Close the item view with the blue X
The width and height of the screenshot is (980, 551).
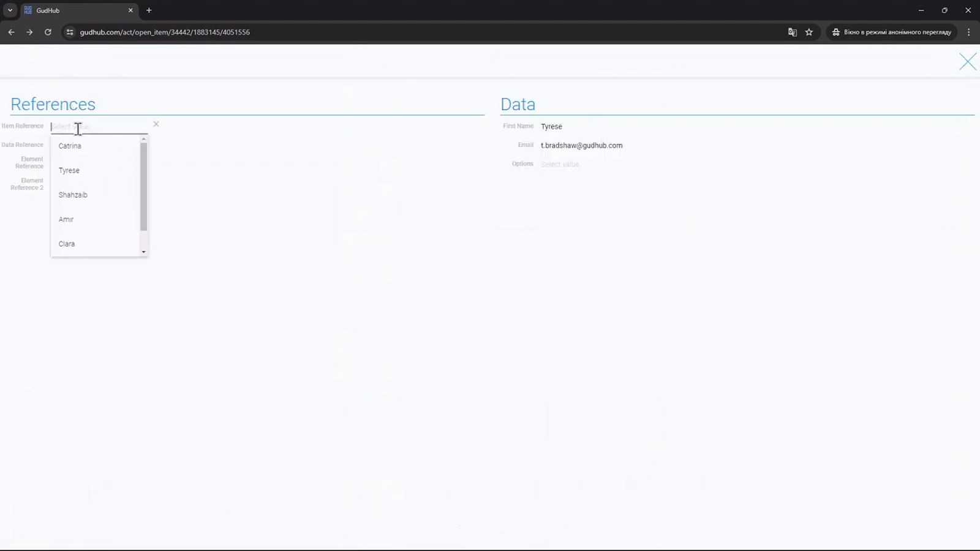[x=968, y=62]
